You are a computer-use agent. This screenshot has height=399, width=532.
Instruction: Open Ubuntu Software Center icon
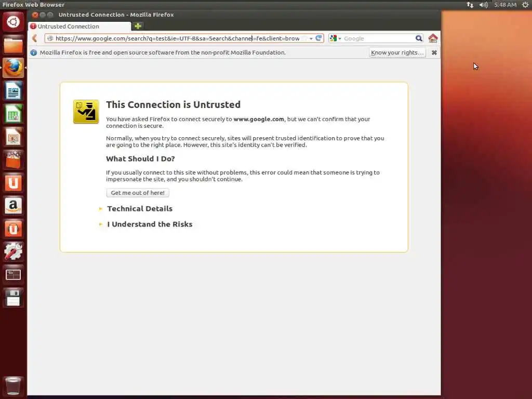(13, 160)
